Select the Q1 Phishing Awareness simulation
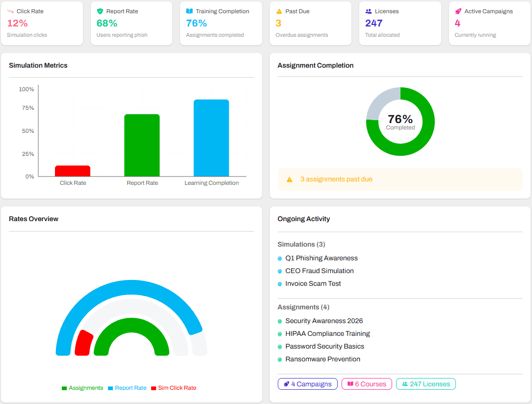The height and width of the screenshot is (404, 532). tap(321, 258)
